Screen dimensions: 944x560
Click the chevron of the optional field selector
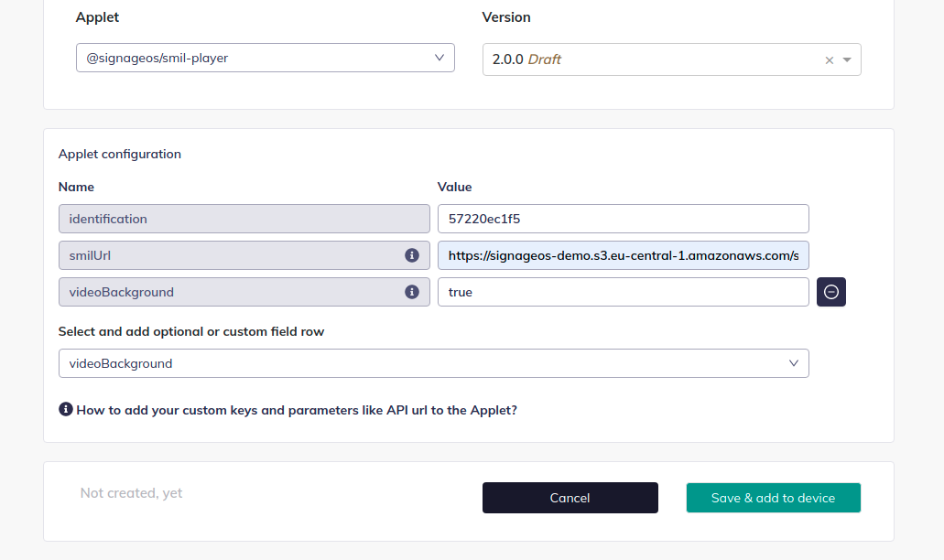[x=794, y=363]
